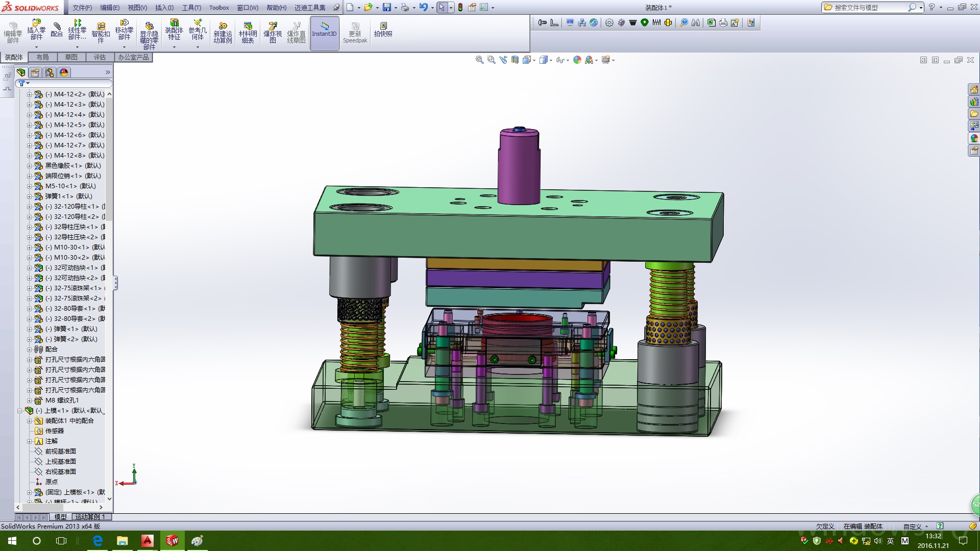Open the 工具(T) menu
The image size is (980, 551).
pos(191,8)
